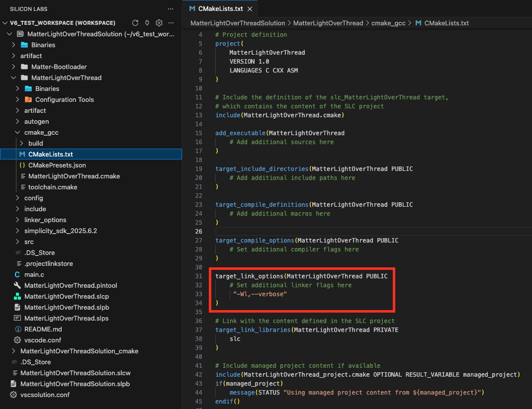Open workspace settings gear icon

(x=159, y=23)
